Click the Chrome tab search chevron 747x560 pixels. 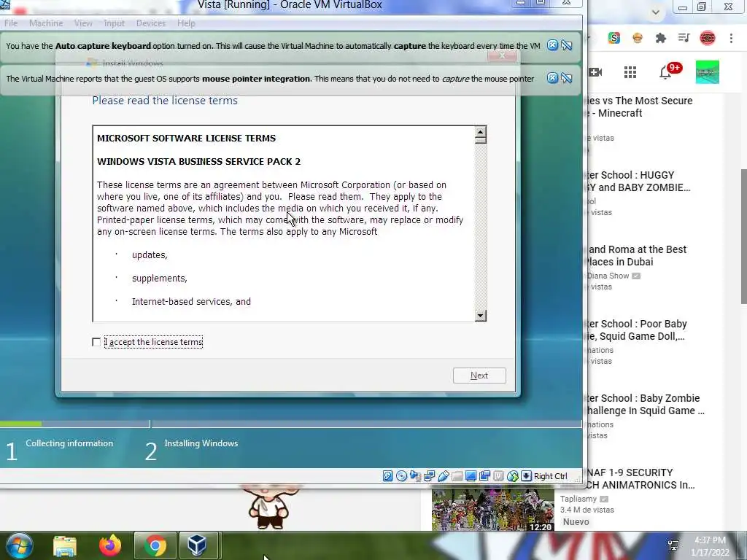click(x=656, y=12)
